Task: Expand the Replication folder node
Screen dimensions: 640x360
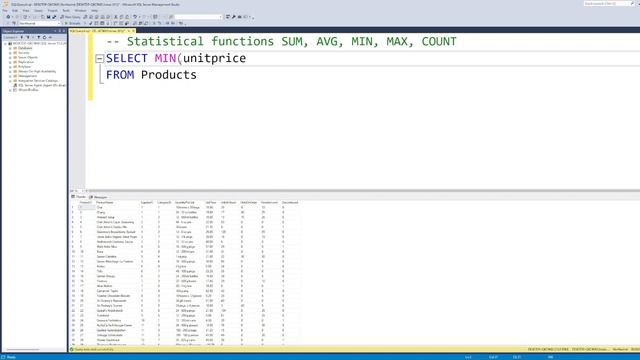Action: 10,62
